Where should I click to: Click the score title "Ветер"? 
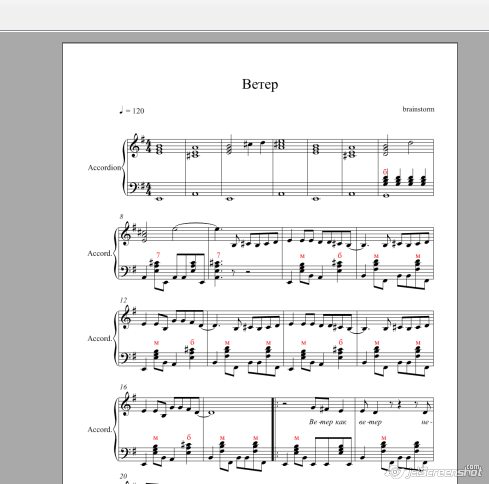point(260,84)
